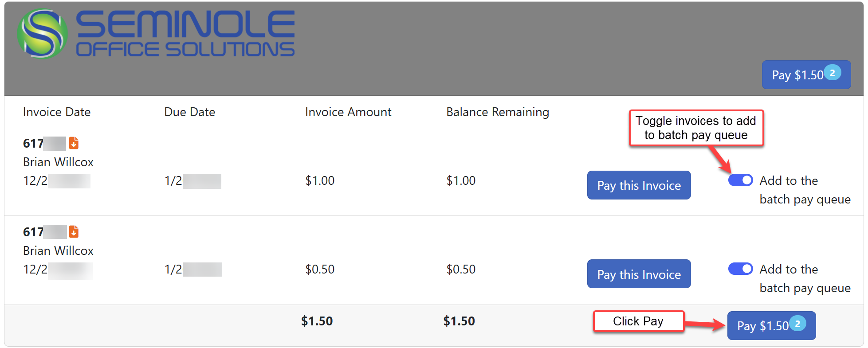Toggle the $0.50 invoice out of the batch queue

pos(740,269)
